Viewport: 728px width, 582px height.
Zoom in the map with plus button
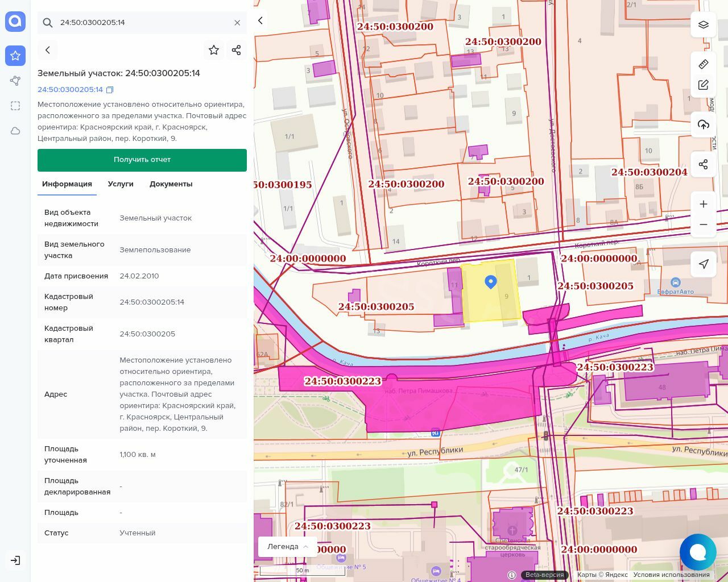click(704, 204)
